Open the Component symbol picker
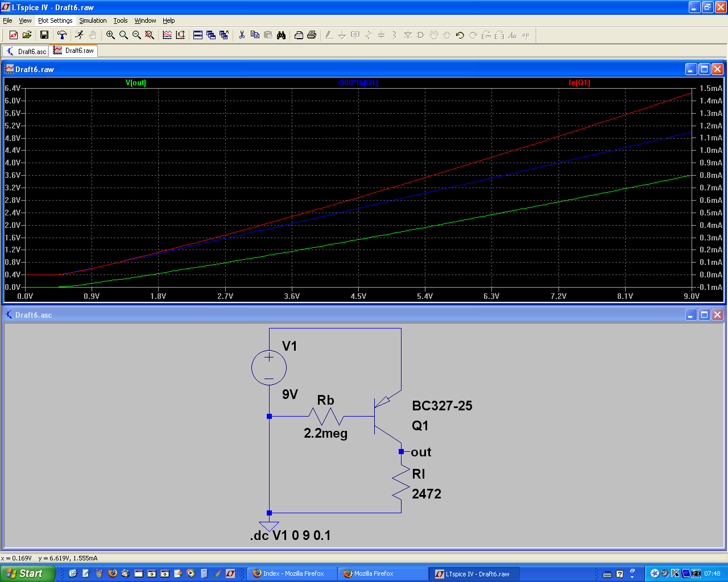 coord(420,35)
